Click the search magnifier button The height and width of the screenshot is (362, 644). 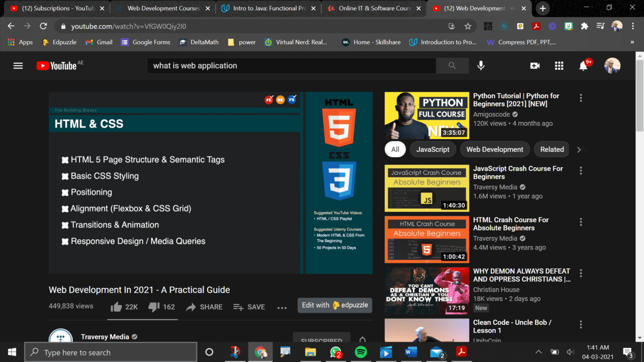pyautogui.click(x=452, y=65)
